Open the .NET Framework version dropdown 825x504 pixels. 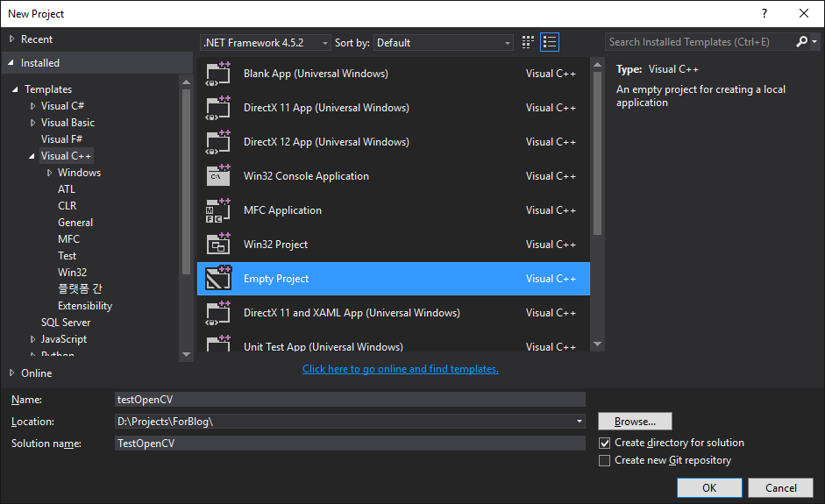pyautogui.click(x=265, y=43)
